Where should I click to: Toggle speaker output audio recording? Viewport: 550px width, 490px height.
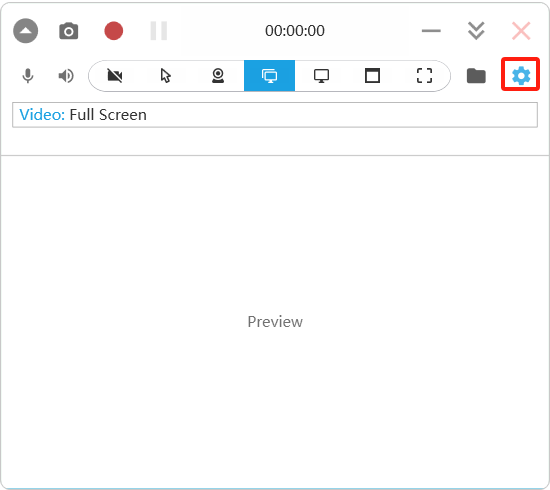tap(66, 76)
